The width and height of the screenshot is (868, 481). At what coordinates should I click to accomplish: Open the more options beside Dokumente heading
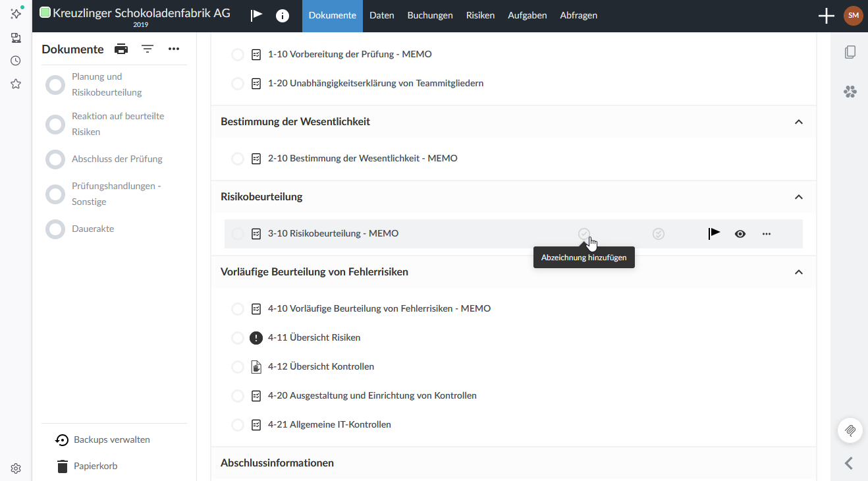click(x=174, y=49)
